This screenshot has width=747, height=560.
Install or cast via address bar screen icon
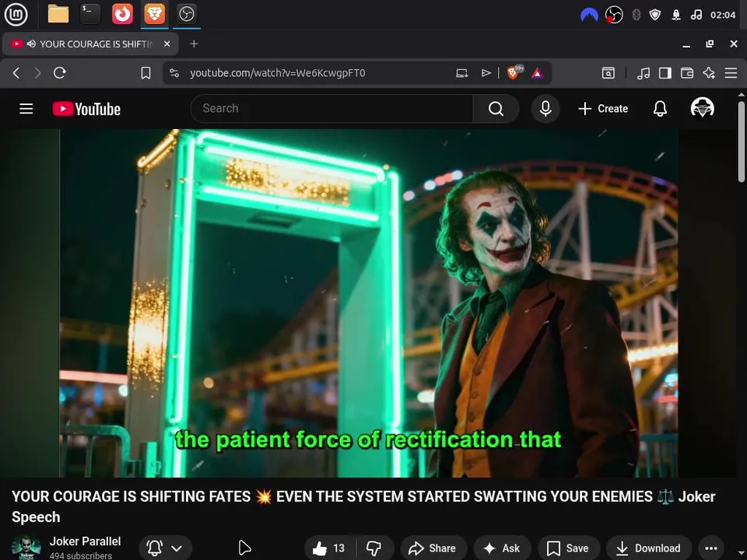[x=462, y=73]
